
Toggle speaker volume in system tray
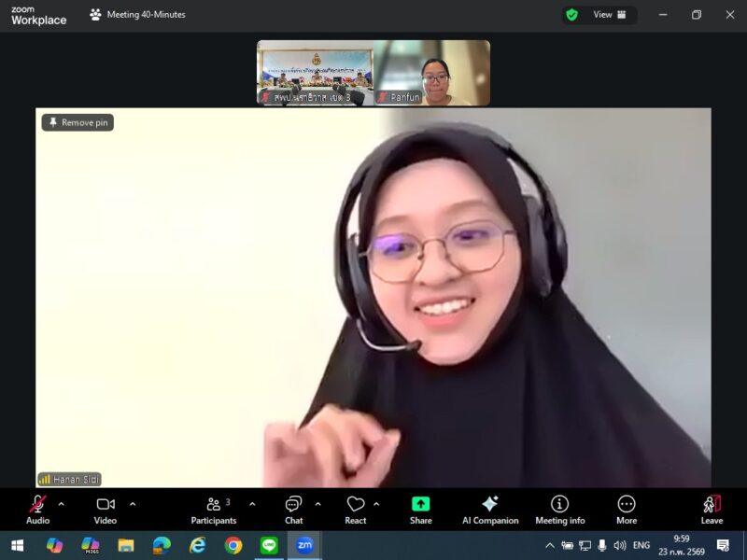pyautogui.click(x=620, y=545)
